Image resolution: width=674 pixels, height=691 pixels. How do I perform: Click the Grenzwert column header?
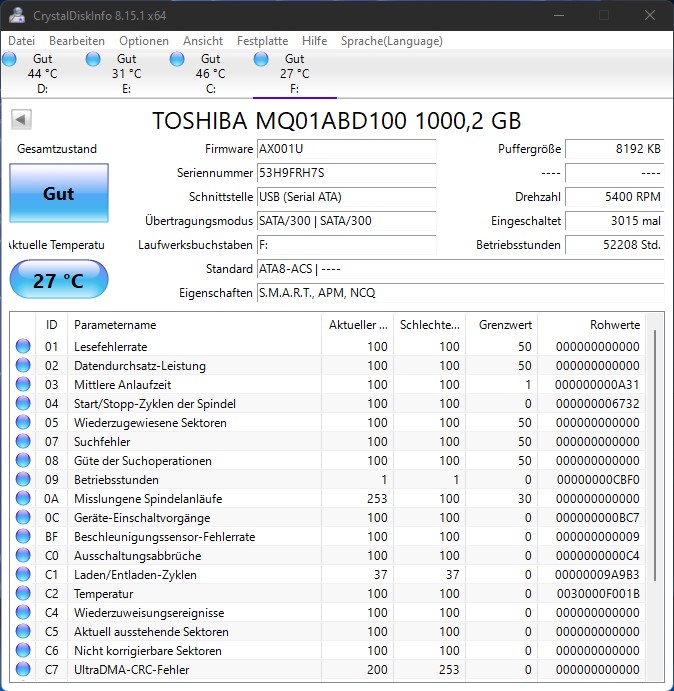[x=502, y=325]
